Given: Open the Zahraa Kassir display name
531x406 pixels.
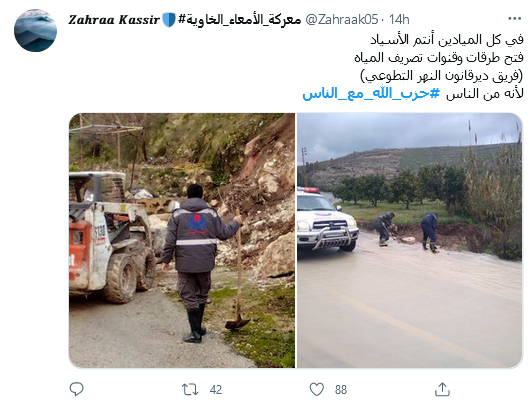Looking at the screenshot, I should point(114,20).
